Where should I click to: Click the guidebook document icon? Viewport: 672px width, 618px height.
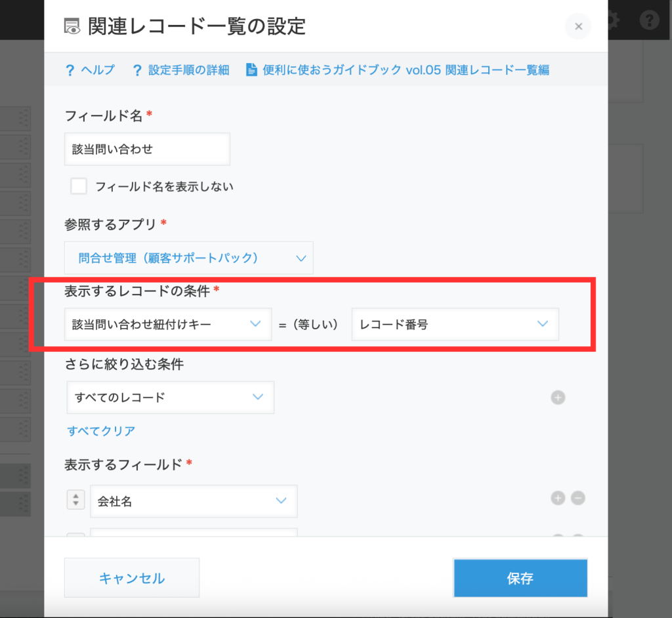[251, 70]
